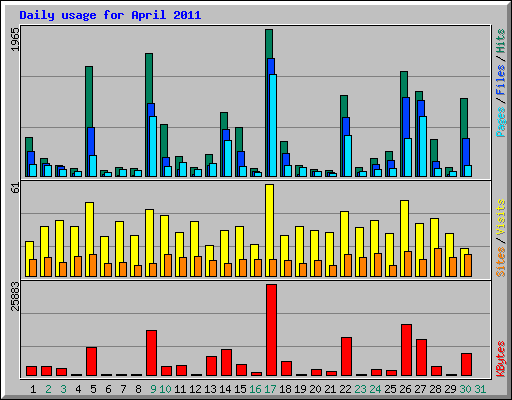
Task: Click day label 23
Action: tap(360, 389)
